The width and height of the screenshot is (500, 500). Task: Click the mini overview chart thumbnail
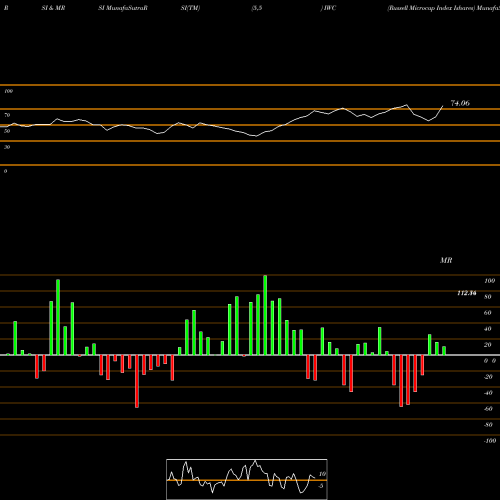point(247,479)
